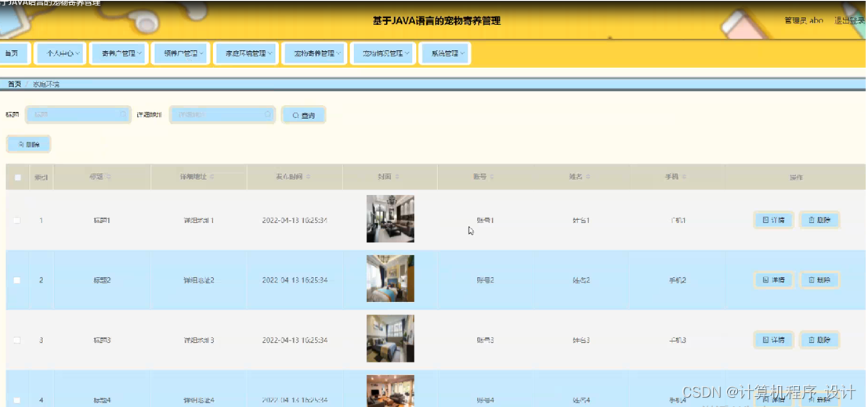Click 删除 button for row 3
Viewport: 868px width, 407px height.
click(x=819, y=340)
